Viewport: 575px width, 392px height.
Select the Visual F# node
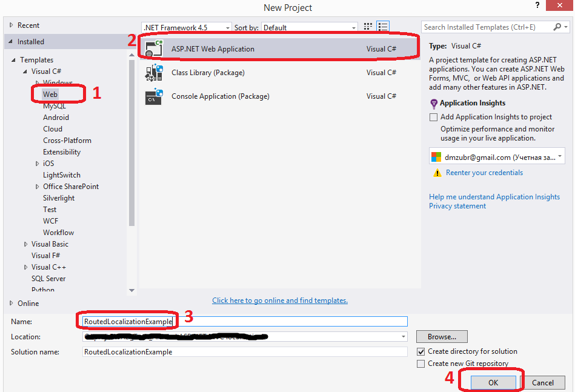(45, 256)
